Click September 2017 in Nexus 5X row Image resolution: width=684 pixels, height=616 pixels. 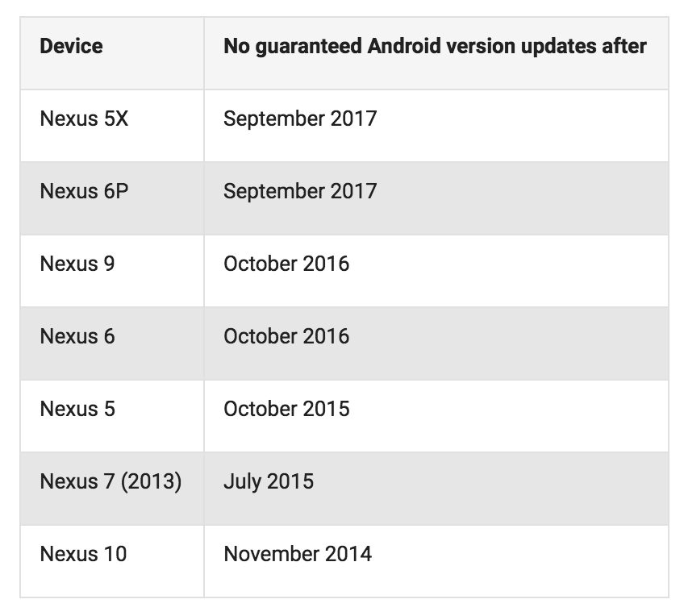pyautogui.click(x=300, y=119)
